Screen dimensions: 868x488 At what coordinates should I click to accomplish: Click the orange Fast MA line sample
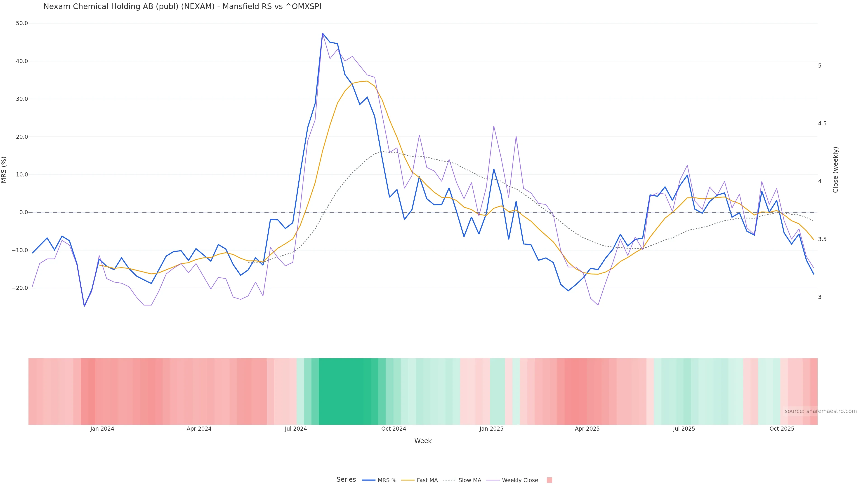click(408, 480)
